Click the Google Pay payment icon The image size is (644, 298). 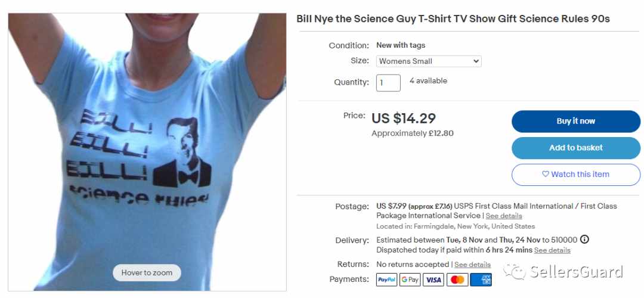410,280
